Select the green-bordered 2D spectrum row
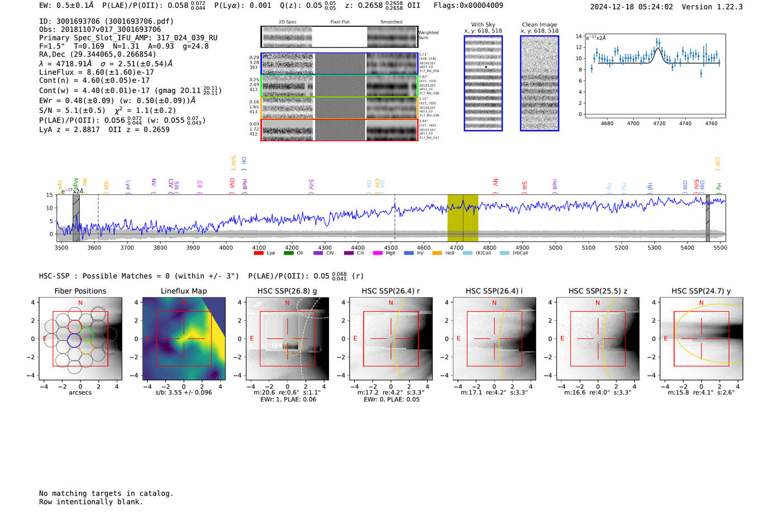This screenshot has width=782, height=532. click(340, 86)
